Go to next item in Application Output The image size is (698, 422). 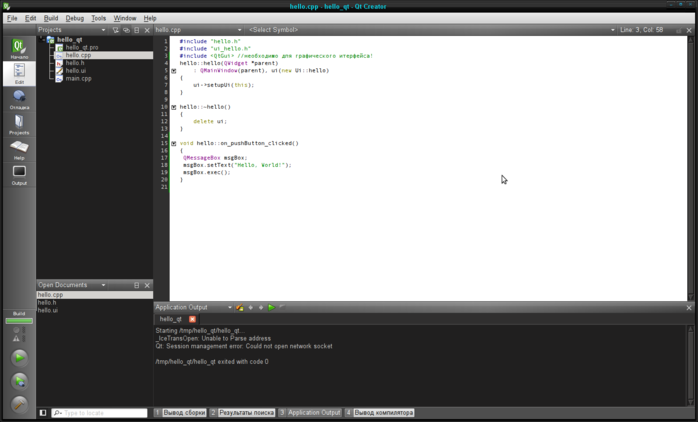click(261, 307)
